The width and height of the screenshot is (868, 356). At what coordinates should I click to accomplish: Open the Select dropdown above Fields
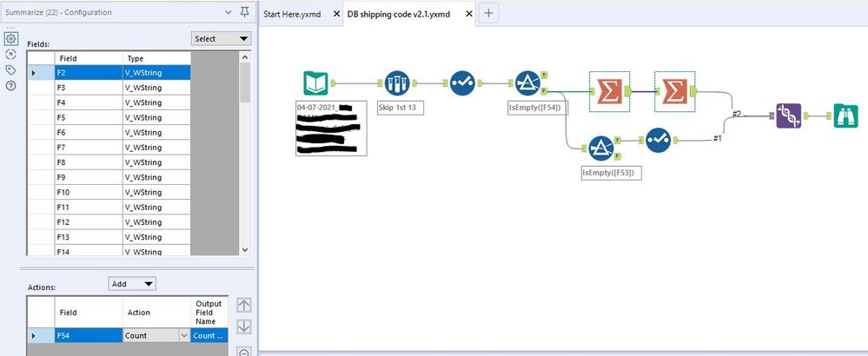tap(221, 39)
